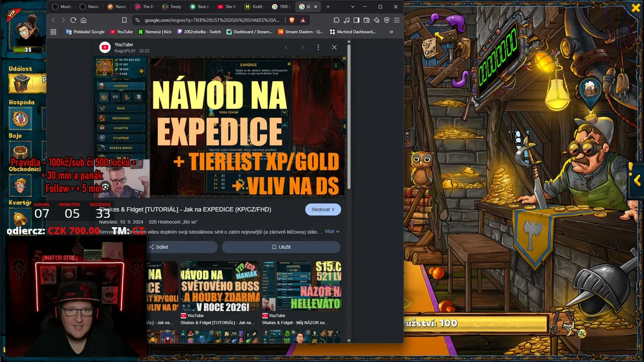Open Leo AI star icon
The width and height of the screenshot is (644, 362).
[x=377, y=20]
